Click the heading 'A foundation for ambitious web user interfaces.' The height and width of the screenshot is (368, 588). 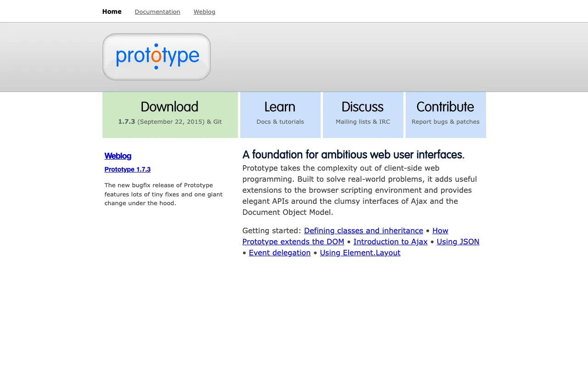(353, 155)
